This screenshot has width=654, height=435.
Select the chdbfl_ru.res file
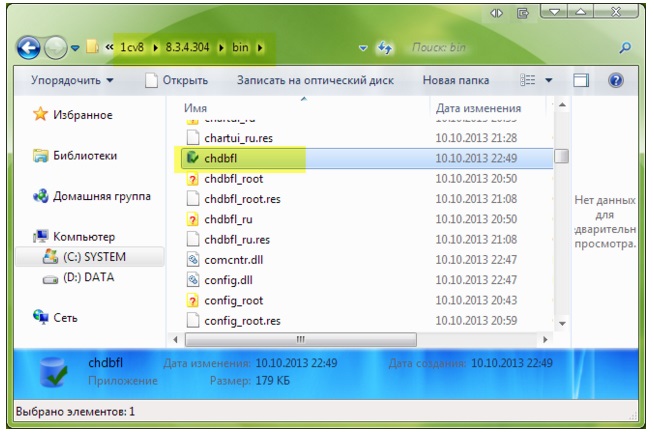click(237, 239)
